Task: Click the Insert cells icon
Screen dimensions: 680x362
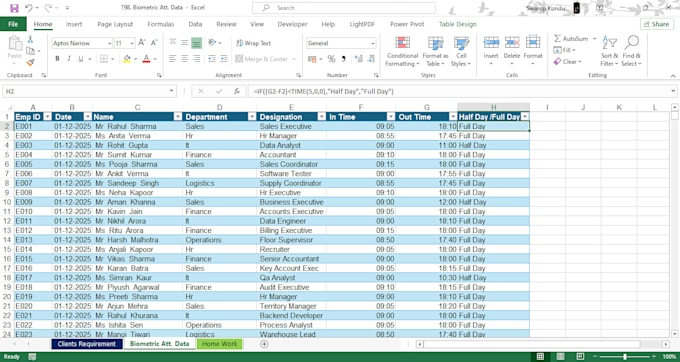Action: 491,42
